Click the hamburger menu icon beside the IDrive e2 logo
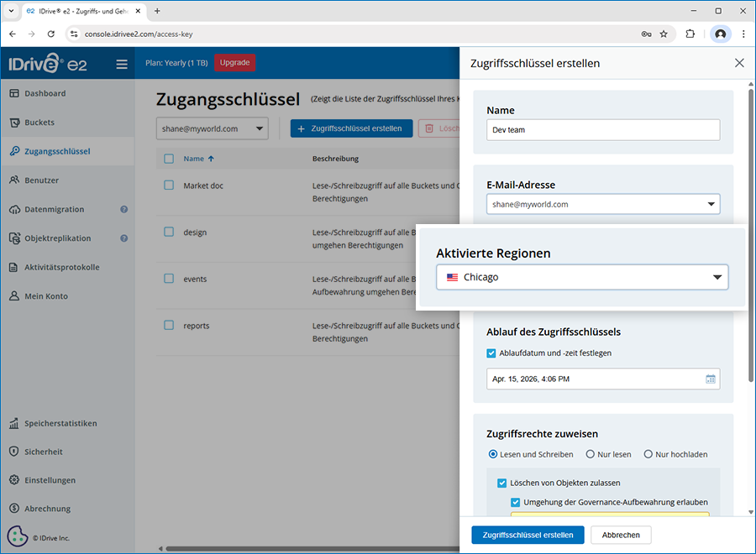756x554 pixels. click(x=122, y=64)
